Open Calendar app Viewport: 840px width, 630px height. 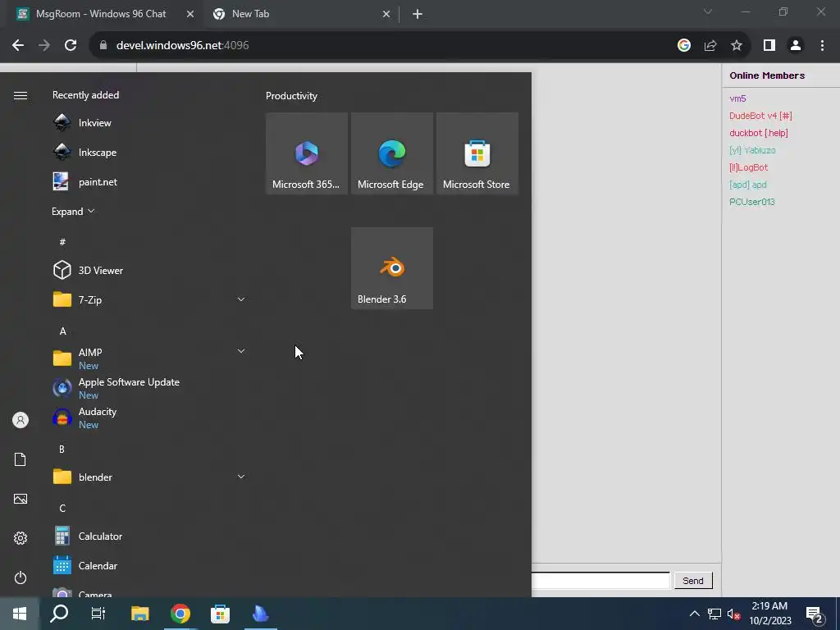[149, 565]
